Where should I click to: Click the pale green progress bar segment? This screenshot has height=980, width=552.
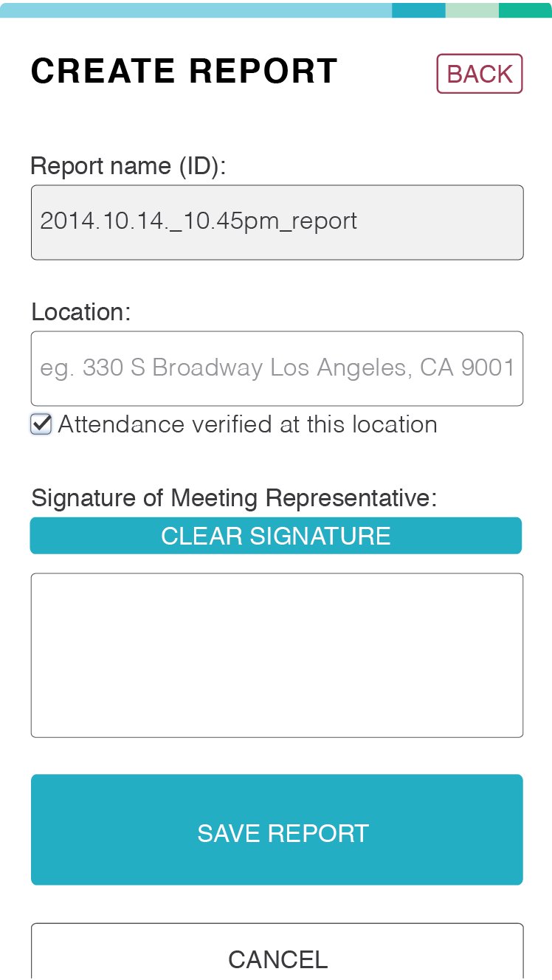point(472,10)
